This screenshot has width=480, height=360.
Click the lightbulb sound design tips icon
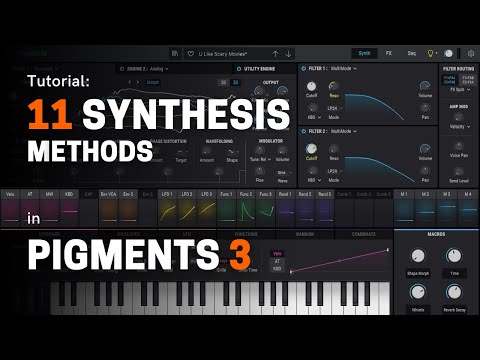pyautogui.click(x=430, y=53)
